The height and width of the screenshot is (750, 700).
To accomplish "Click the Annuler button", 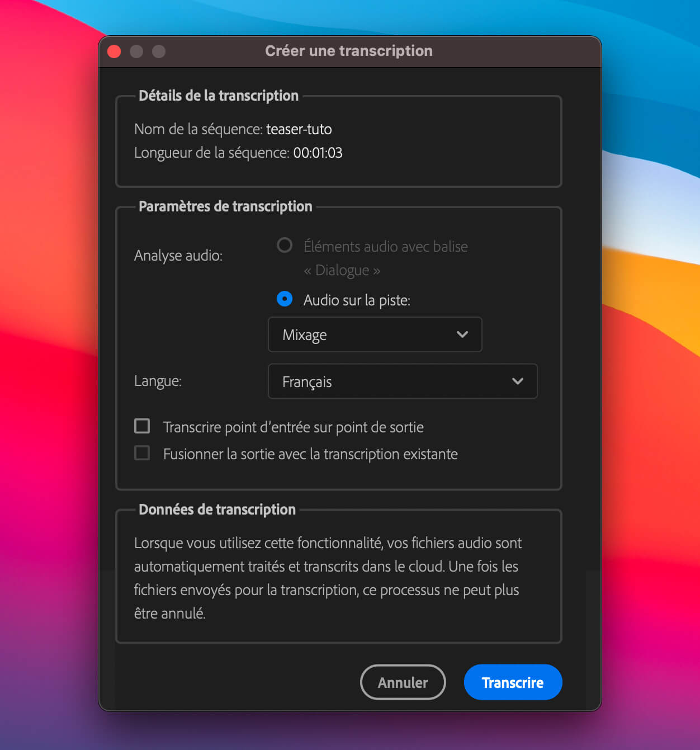I will [x=403, y=682].
